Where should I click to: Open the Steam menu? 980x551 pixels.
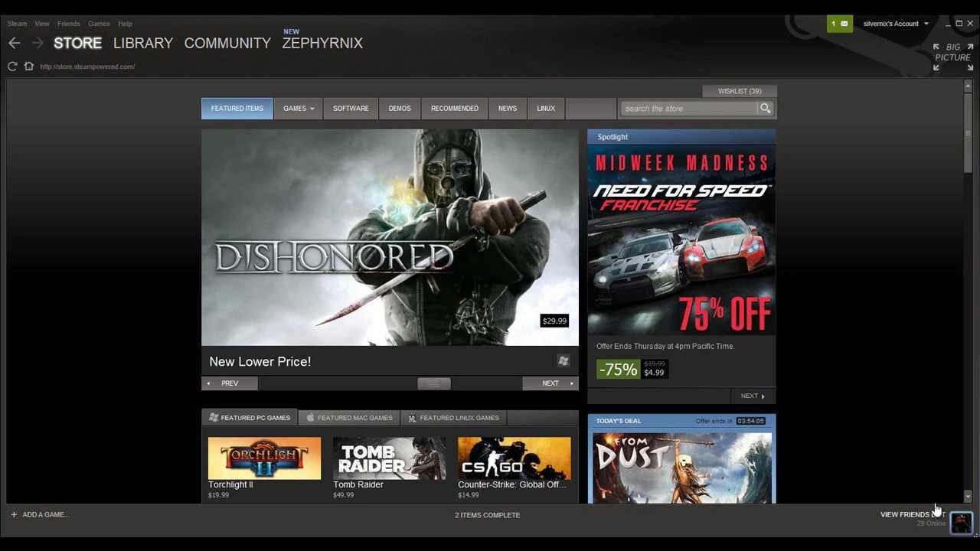pos(17,24)
